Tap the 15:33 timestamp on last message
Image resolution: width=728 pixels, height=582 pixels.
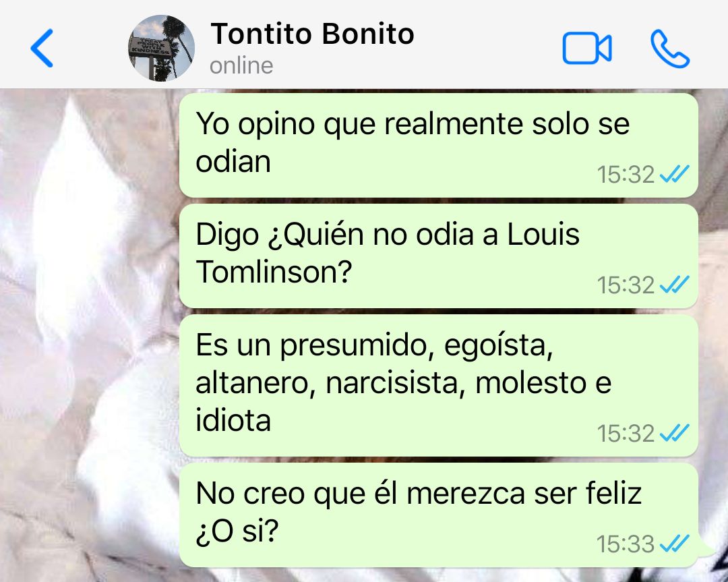click(x=625, y=544)
